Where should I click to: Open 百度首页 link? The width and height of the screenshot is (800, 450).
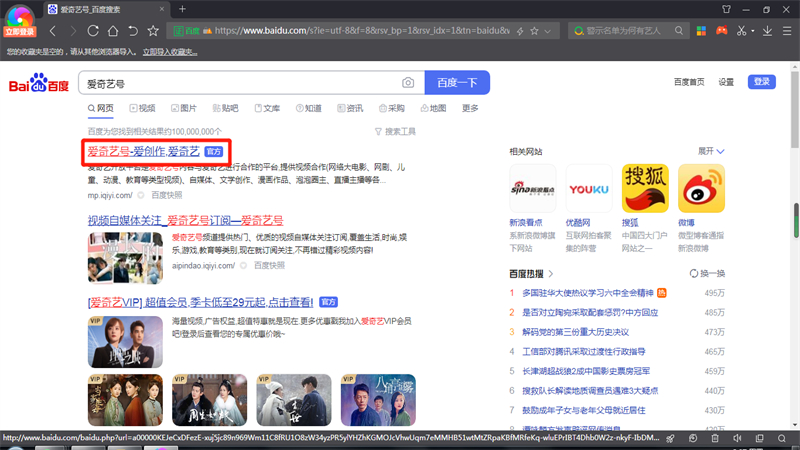click(x=689, y=82)
